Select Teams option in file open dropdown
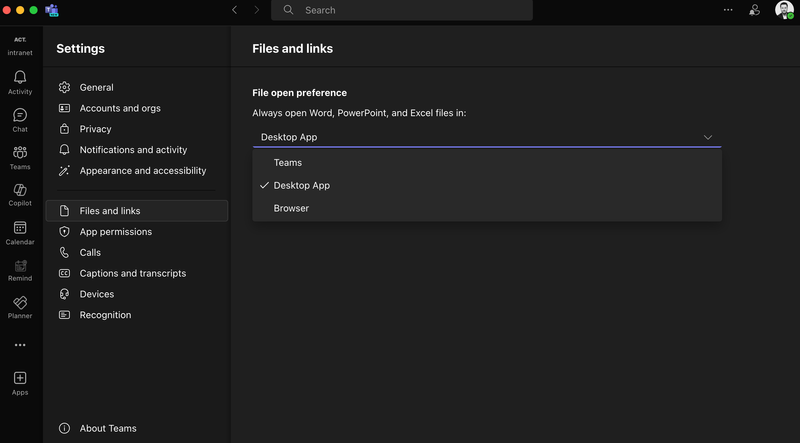Image resolution: width=800 pixels, height=443 pixels. click(288, 162)
